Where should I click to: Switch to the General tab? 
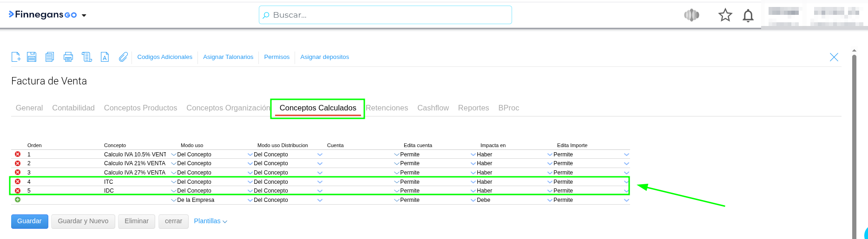[29, 108]
